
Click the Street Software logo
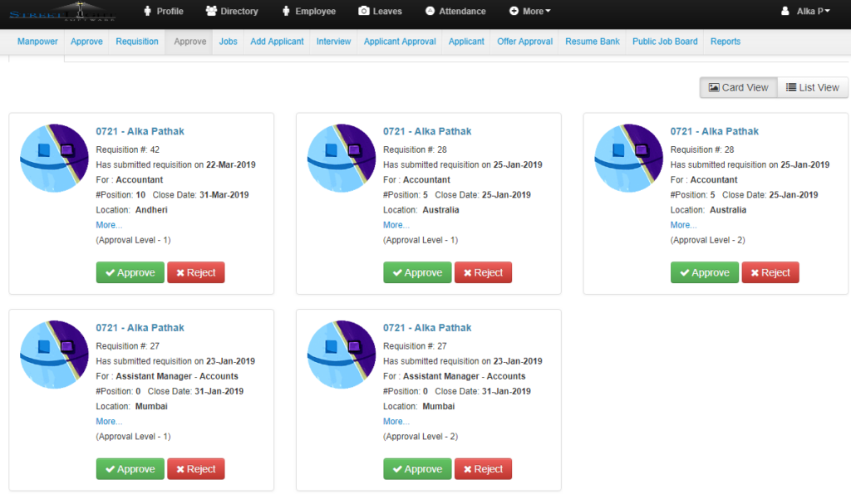pos(62,13)
